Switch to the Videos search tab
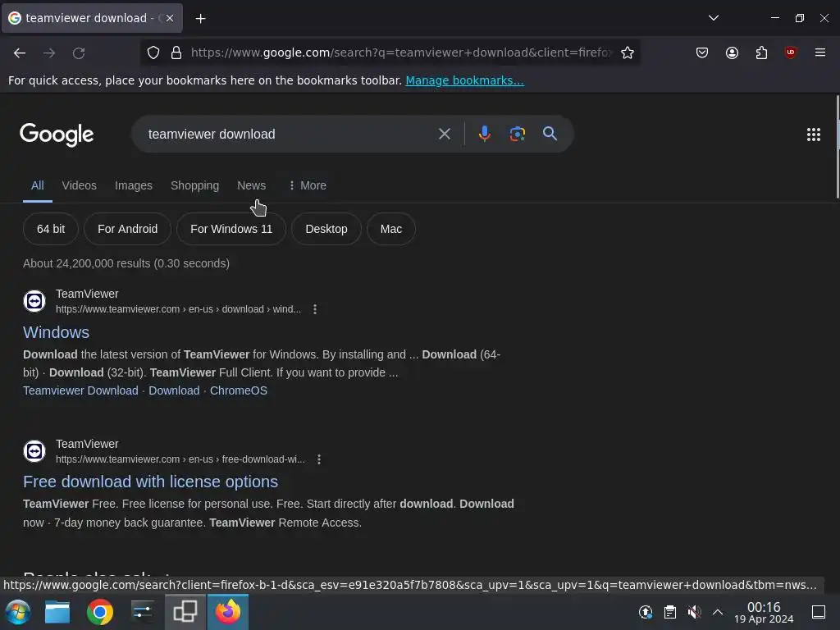The width and height of the screenshot is (840, 630). coord(80,185)
